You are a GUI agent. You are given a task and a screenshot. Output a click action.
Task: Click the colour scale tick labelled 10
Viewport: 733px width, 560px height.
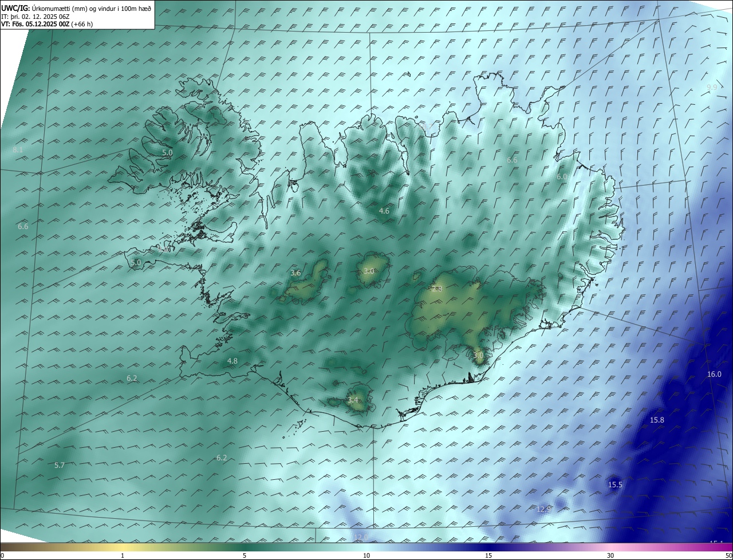click(x=366, y=555)
